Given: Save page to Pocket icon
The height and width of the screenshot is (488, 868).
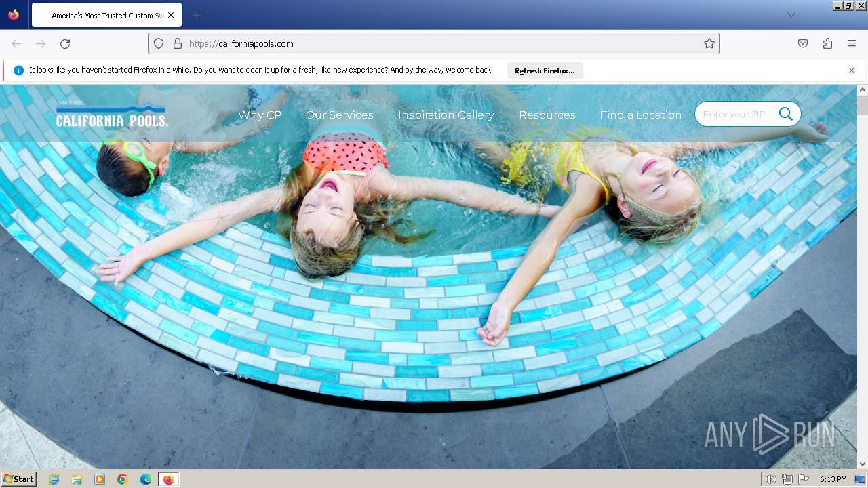Looking at the screenshot, I should pos(803,43).
